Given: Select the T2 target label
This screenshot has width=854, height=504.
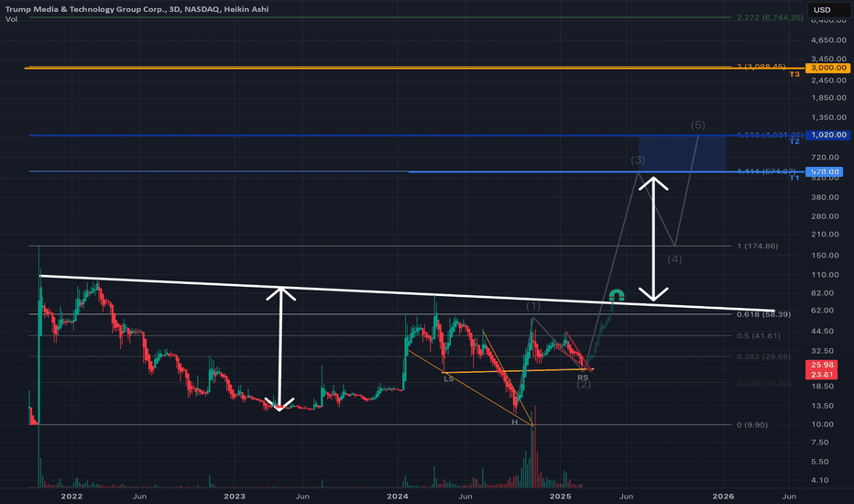Looking at the screenshot, I should pos(794,141).
